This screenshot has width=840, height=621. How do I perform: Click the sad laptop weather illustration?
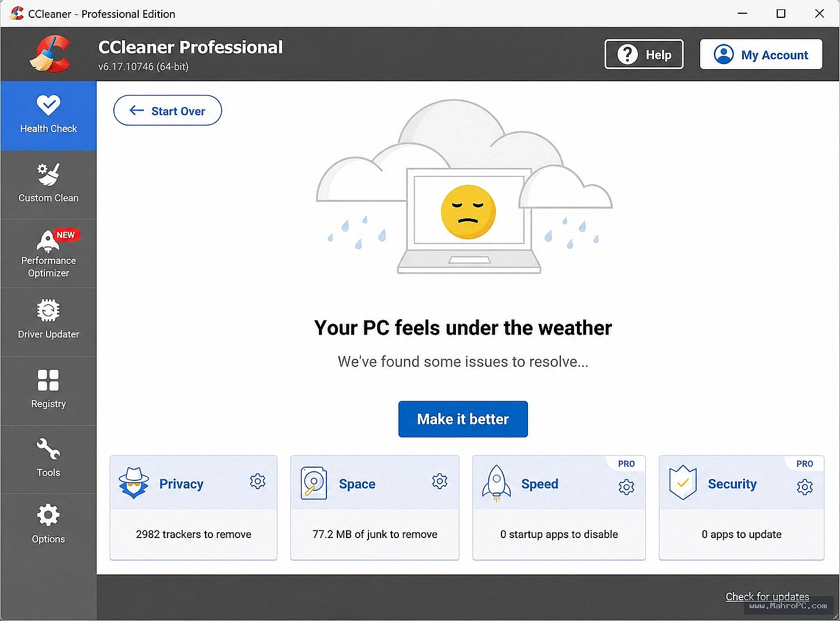pos(464,187)
